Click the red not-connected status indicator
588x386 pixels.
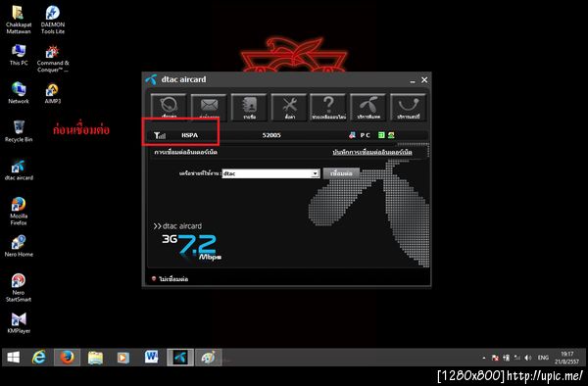coord(154,279)
